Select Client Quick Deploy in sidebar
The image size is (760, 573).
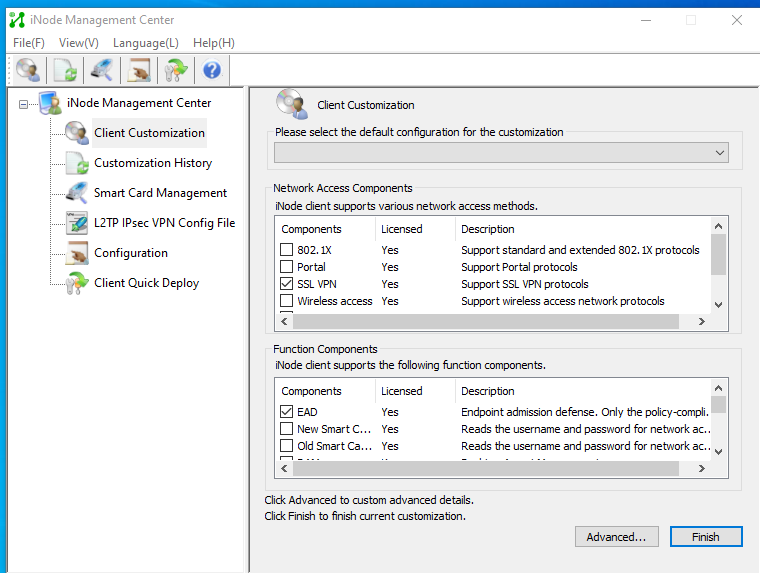point(146,283)
